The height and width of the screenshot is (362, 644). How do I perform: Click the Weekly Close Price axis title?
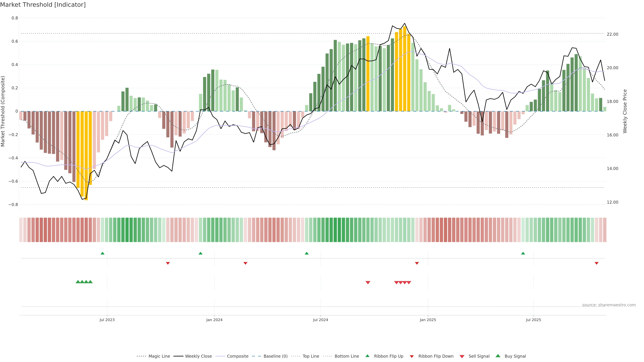tap(625, 111)
